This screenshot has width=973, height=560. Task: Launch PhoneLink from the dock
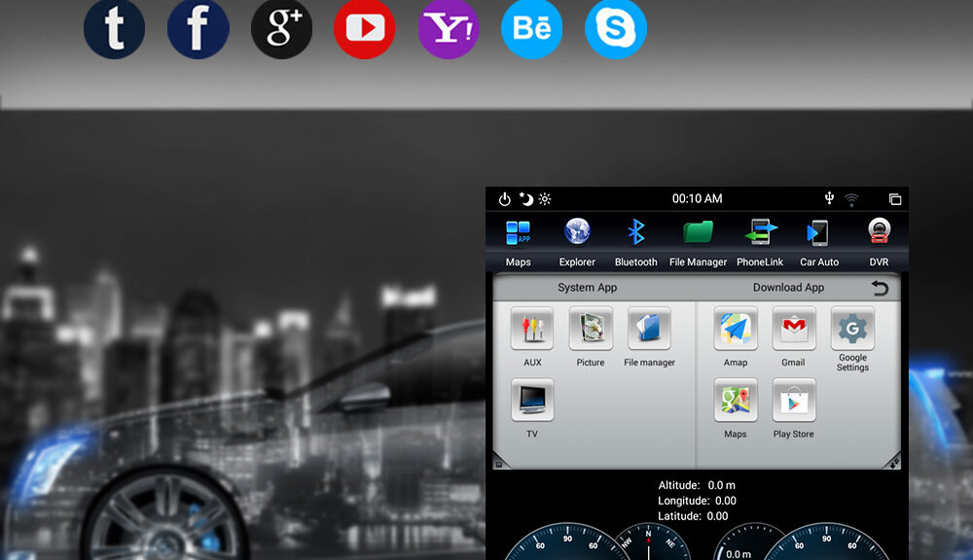(760, 242)
